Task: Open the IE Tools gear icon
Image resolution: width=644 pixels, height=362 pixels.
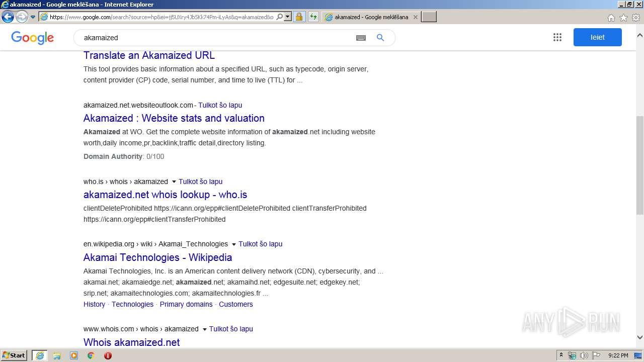Action: point(636,18)
